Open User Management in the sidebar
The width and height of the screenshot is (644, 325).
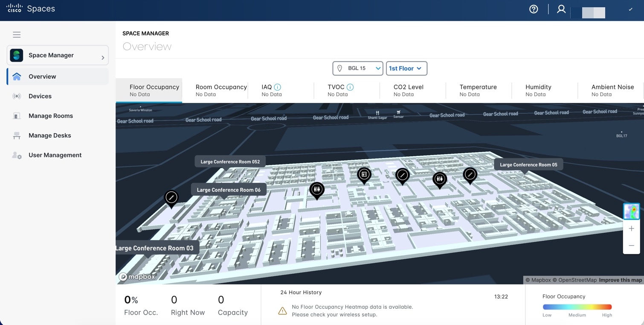(58, 155)
